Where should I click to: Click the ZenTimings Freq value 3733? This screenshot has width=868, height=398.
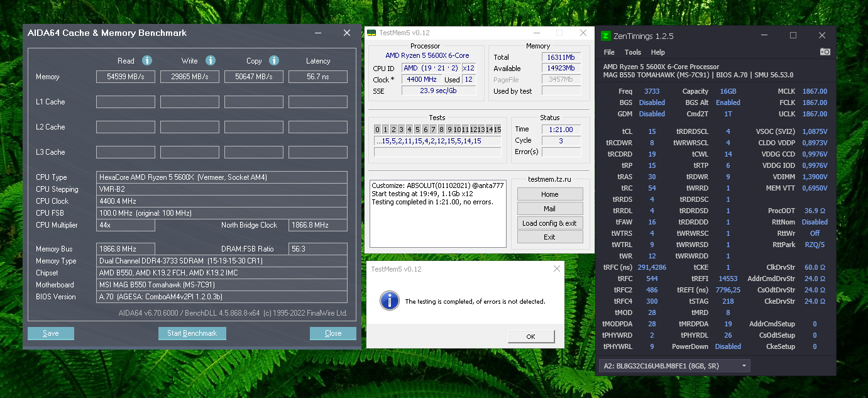coord(652,91)
